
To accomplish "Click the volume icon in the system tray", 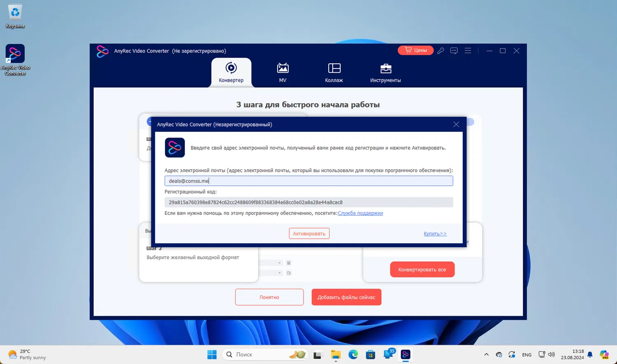I will (552, 354).
